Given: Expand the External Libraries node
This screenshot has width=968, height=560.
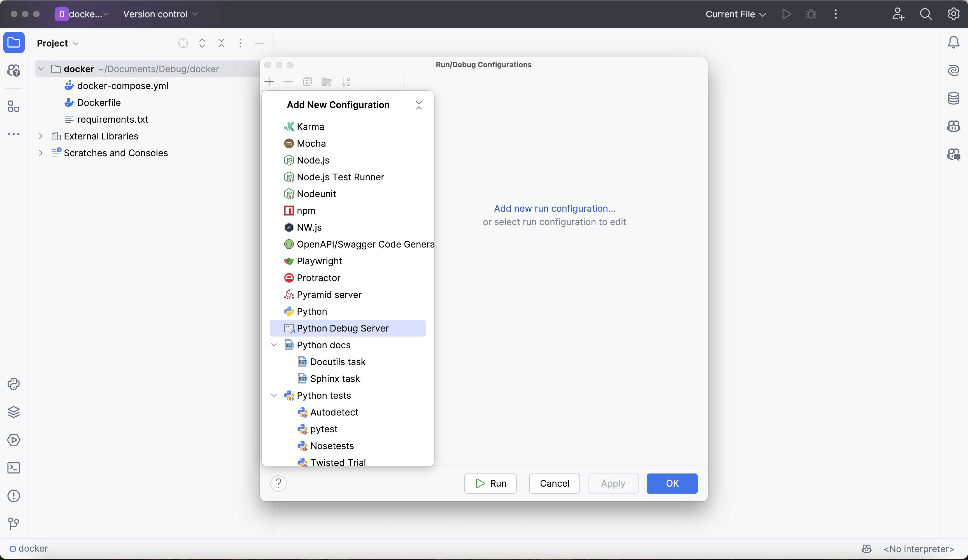Looking at the screenshot, I should tap(41, 136).
